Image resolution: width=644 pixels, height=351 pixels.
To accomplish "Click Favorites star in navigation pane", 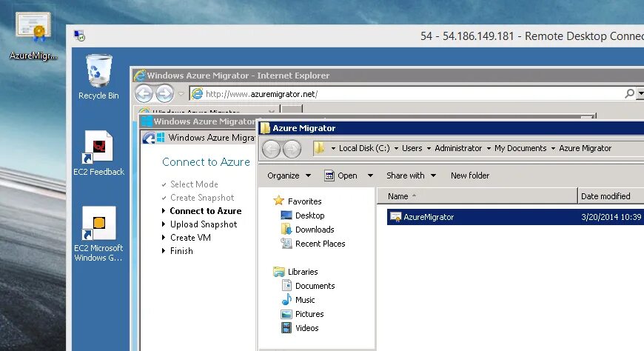I will click(278, 201).
